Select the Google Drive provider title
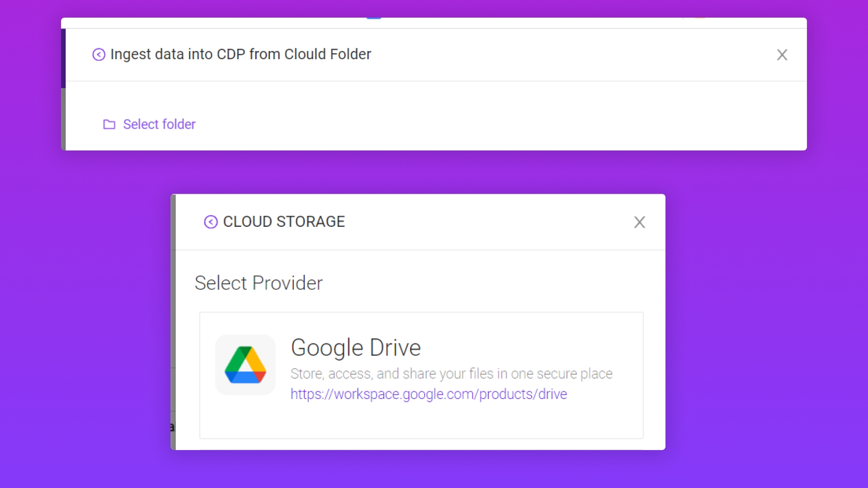 pyautogui.click(x=355, y=347)
